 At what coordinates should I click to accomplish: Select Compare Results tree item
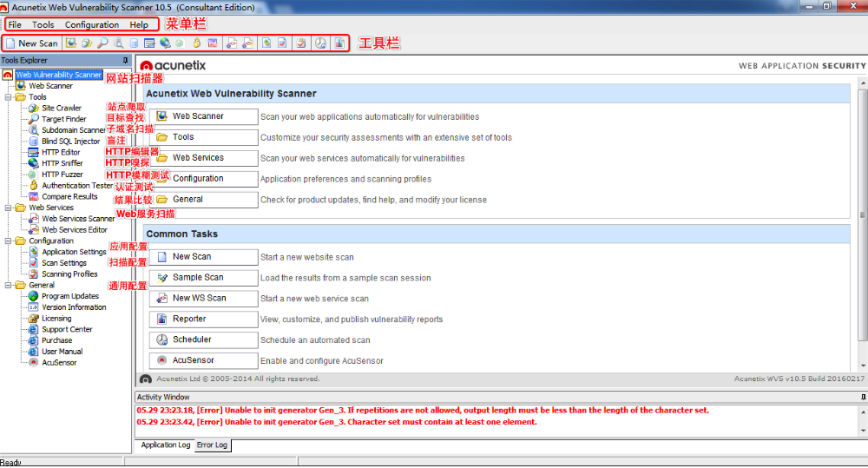pos(69,196)
